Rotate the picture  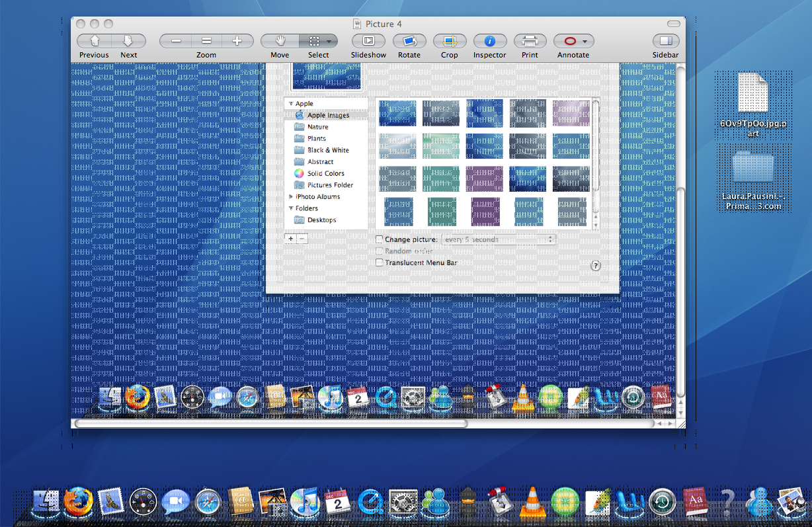[409, 41]
